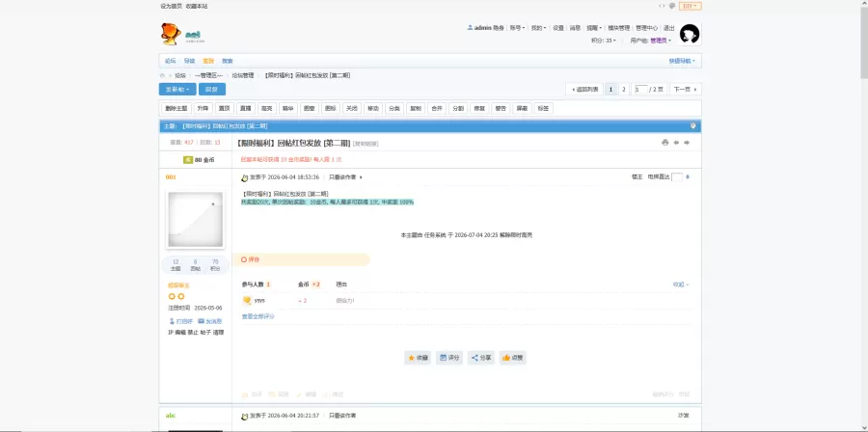
Task: Click the 标签 tags moderation button
Action: (x=543, y=108)
